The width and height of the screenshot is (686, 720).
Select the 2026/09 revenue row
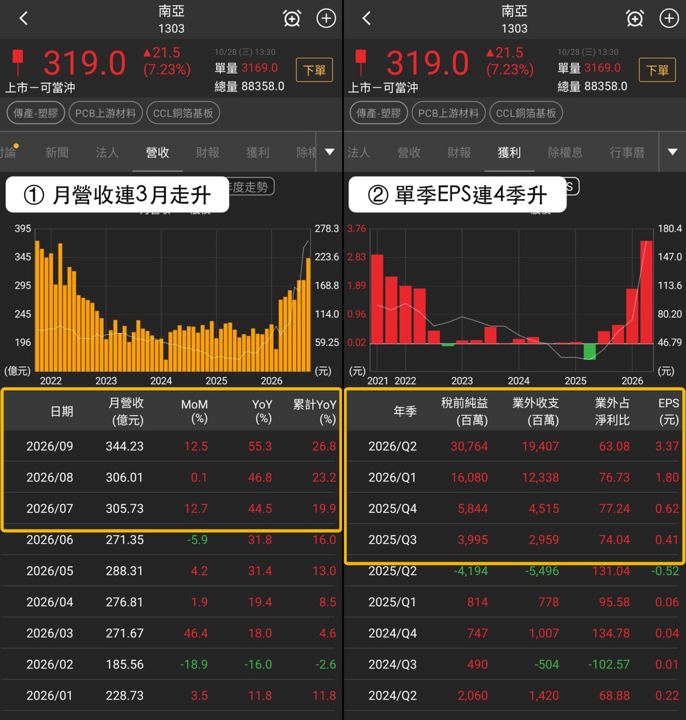point(171,446)
